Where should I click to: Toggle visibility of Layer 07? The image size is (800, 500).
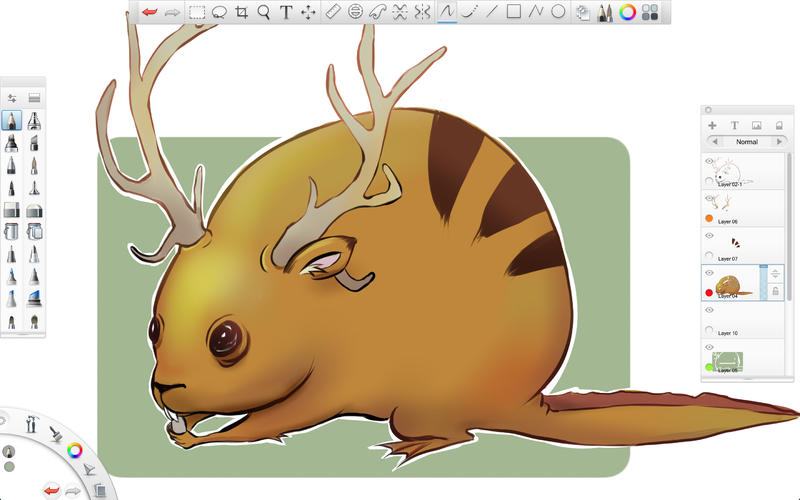point(710,235)
